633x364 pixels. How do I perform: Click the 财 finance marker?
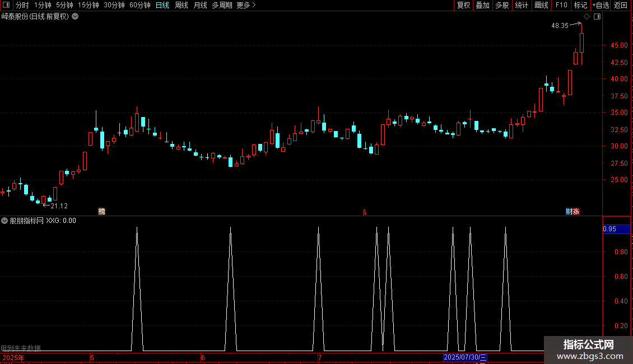pos(569,212)
